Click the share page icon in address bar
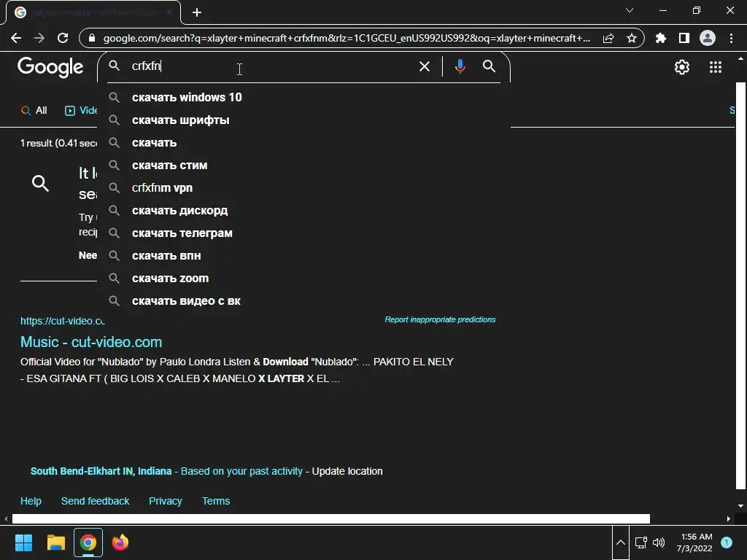 tap(608, 38)
